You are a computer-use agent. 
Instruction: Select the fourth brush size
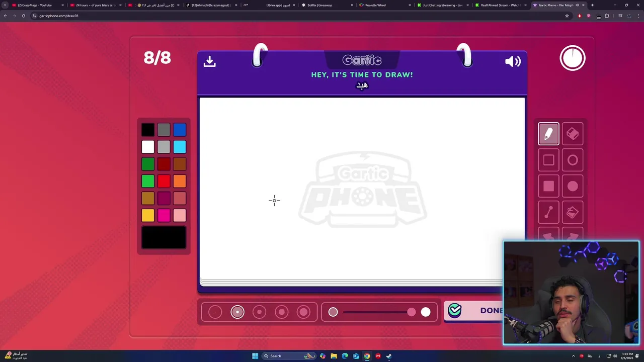282,312
